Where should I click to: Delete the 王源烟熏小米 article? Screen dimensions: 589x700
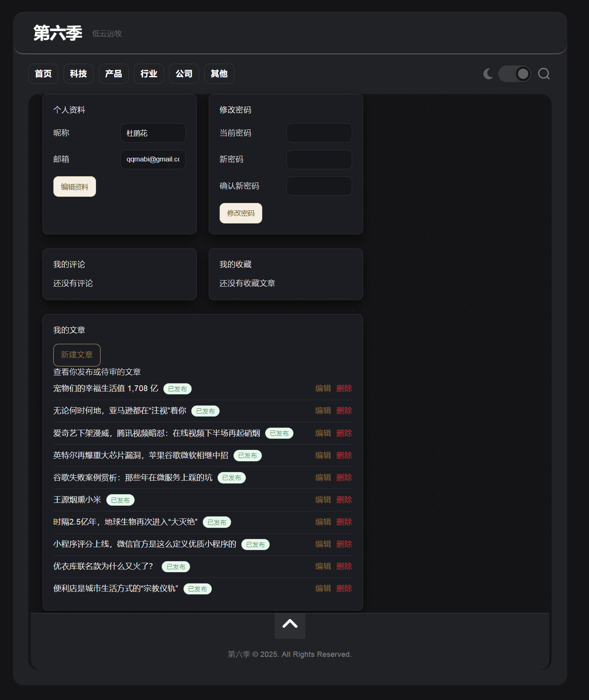coord(344,500)
